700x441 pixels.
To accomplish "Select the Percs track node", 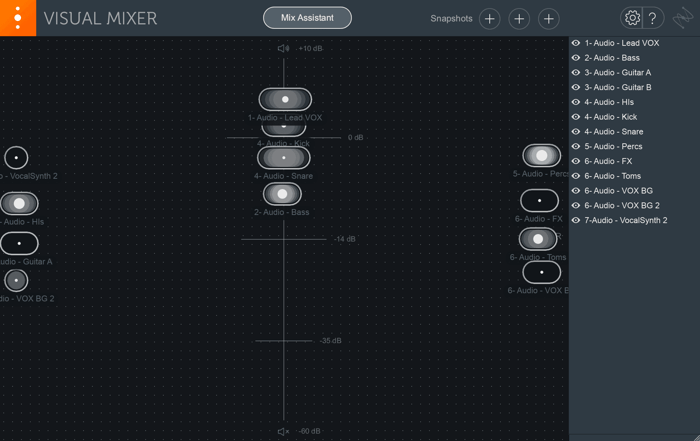I will coord(542,155).
